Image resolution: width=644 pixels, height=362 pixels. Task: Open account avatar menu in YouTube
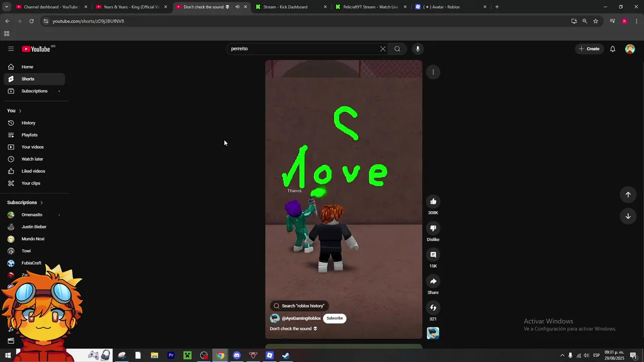630,49
